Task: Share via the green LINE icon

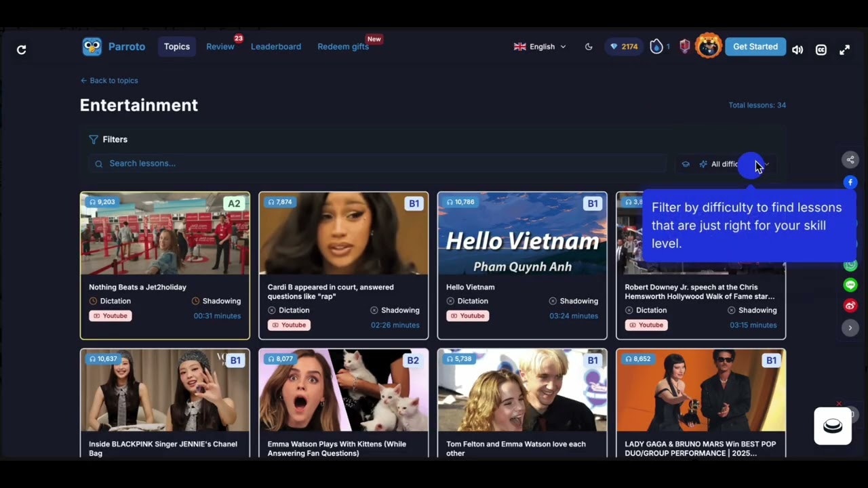Action: 850,285
